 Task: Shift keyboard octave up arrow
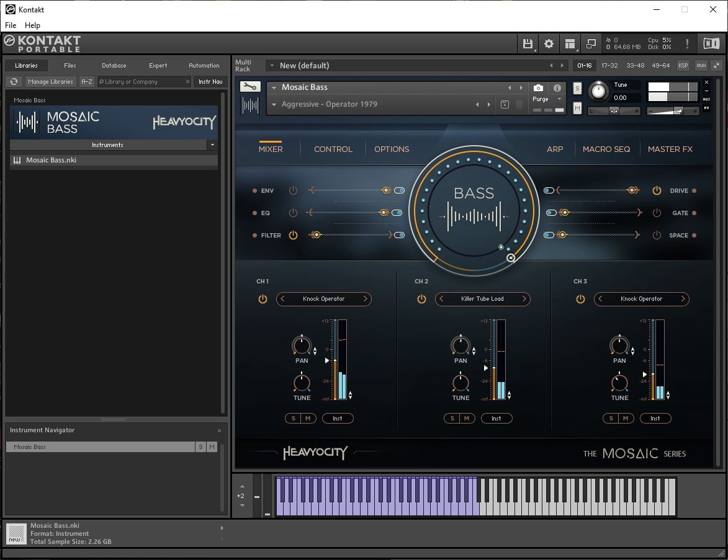coord(243,486)
